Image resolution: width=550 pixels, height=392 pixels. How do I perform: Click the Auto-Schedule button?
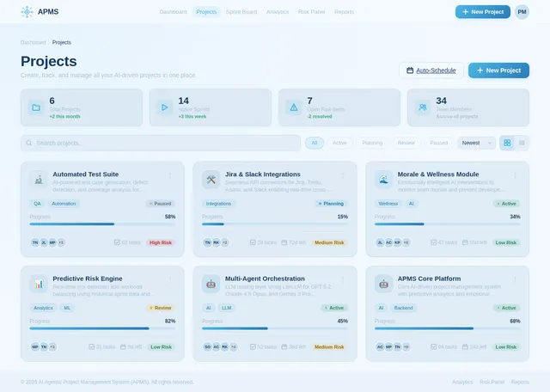431,70
